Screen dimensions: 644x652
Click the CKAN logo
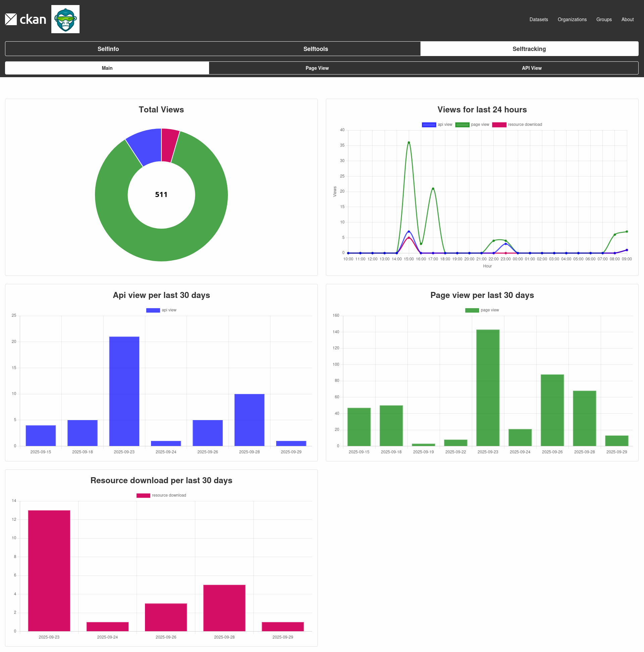point(26,19)
